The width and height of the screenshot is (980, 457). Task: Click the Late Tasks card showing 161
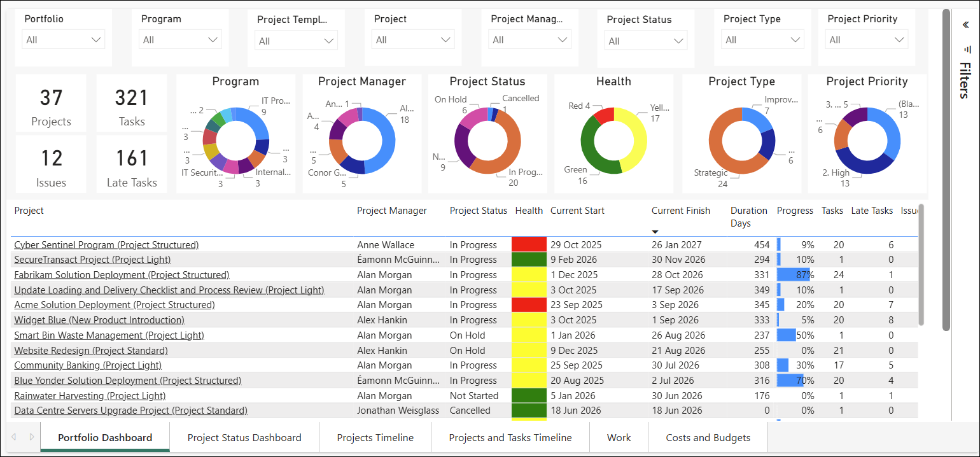click(132, 164)
